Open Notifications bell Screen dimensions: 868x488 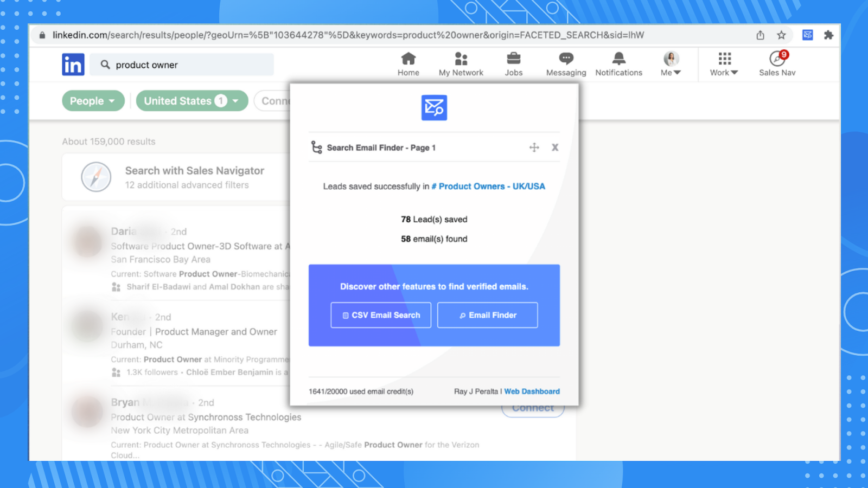(x=618, y=65)
